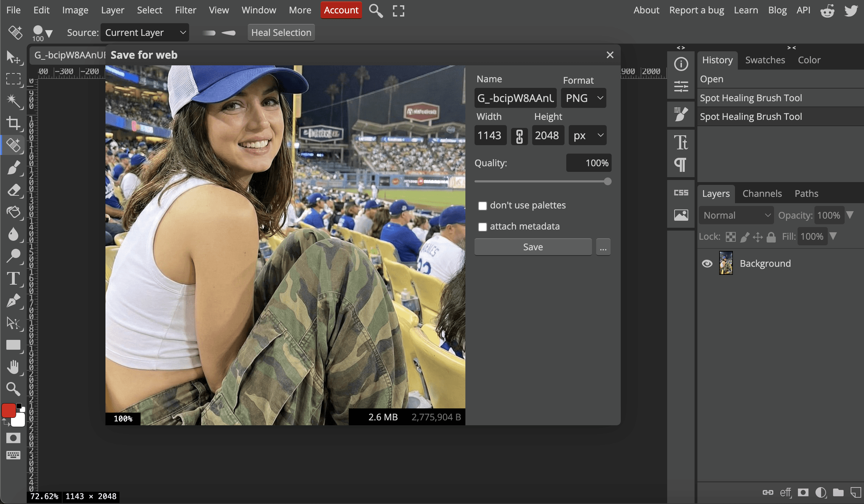Choose the Type tool in the left toolbar

(x=13, y=279)
